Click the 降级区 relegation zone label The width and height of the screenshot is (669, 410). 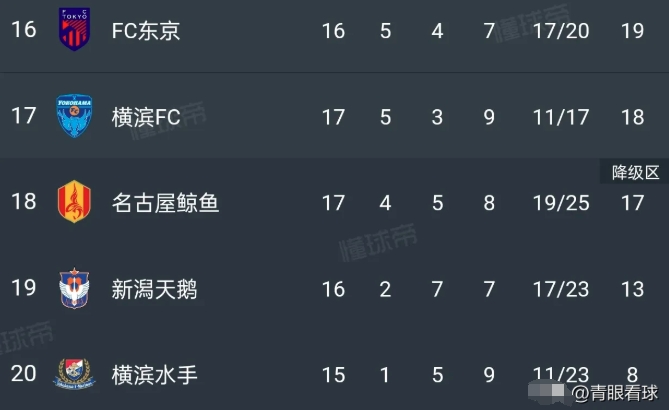click(x=635, y=172)
